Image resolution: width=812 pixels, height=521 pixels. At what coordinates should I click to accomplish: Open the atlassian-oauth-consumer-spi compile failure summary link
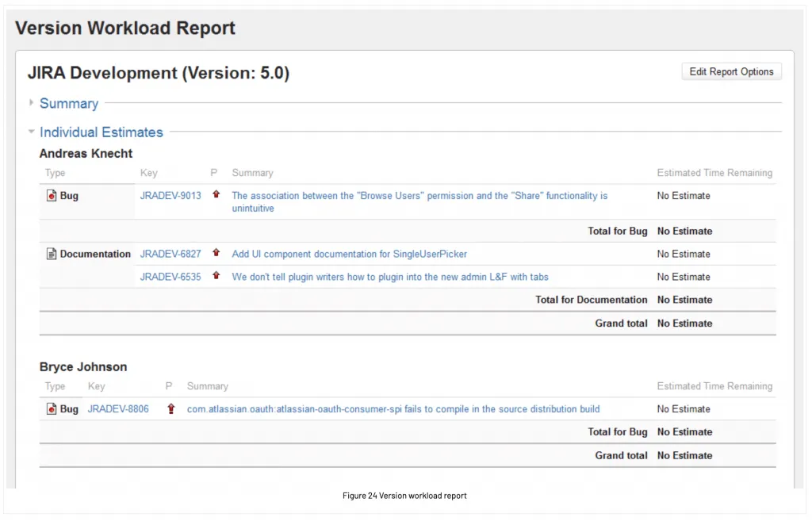(x=393, y=408)
